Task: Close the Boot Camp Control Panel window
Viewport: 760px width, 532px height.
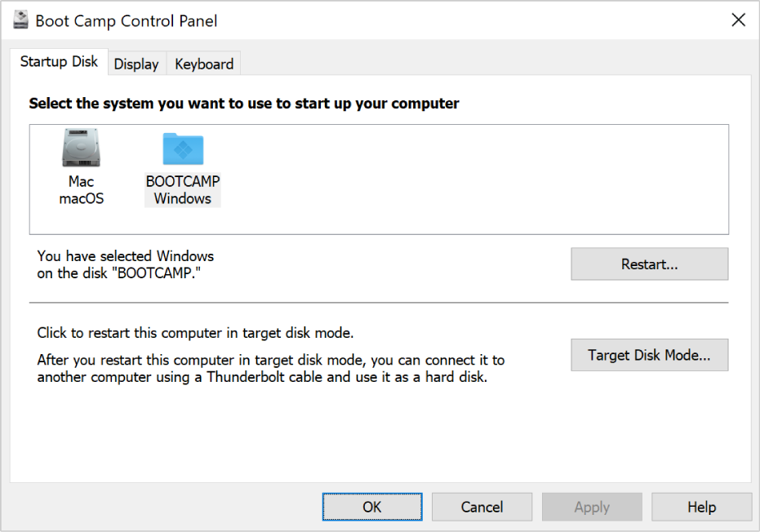Action: 738,20
